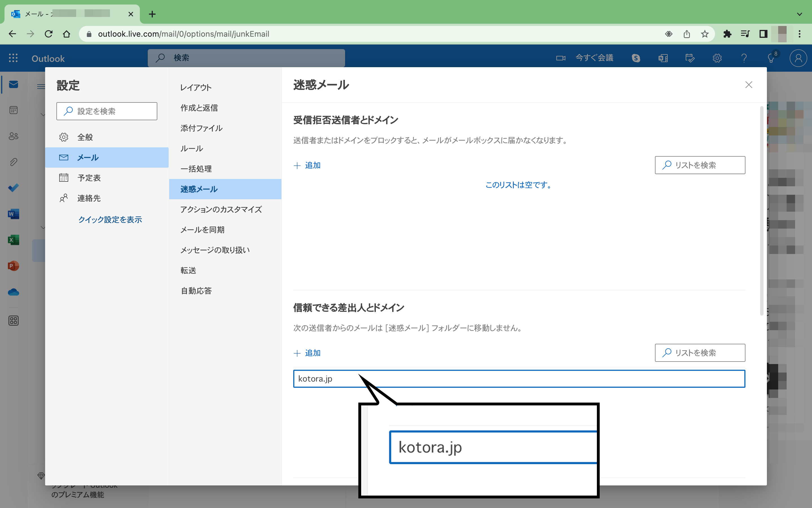Select 予定表 settings category
The height and width of the screenshot is (508, 812).
107,178
